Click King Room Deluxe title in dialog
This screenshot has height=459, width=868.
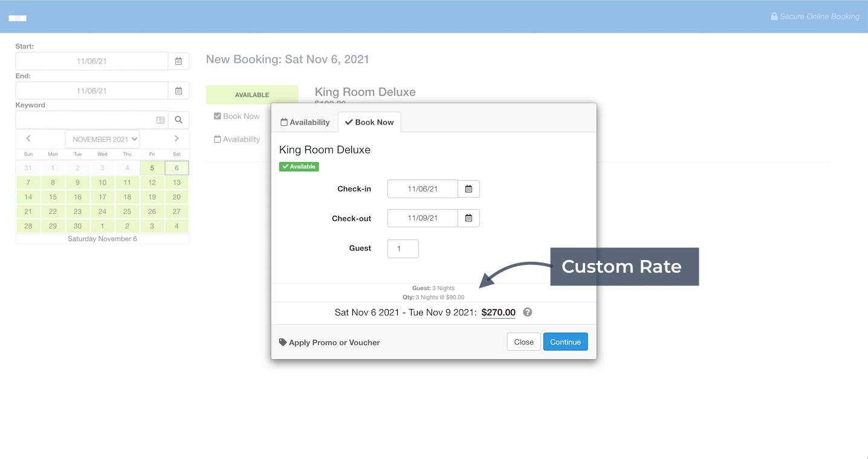[325, 150]
